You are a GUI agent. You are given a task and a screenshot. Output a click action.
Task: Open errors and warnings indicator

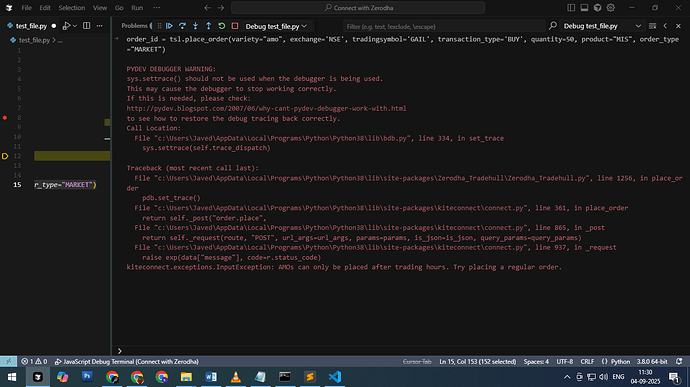tap(34, 361)
